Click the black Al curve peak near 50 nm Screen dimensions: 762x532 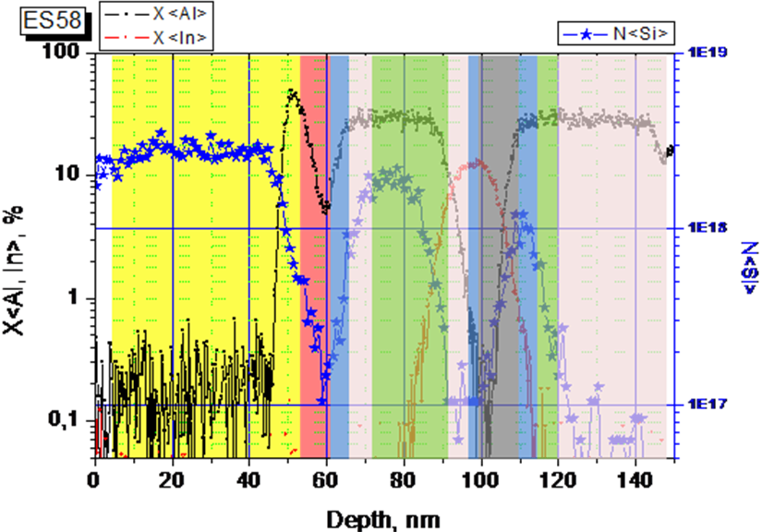(293, 93)
